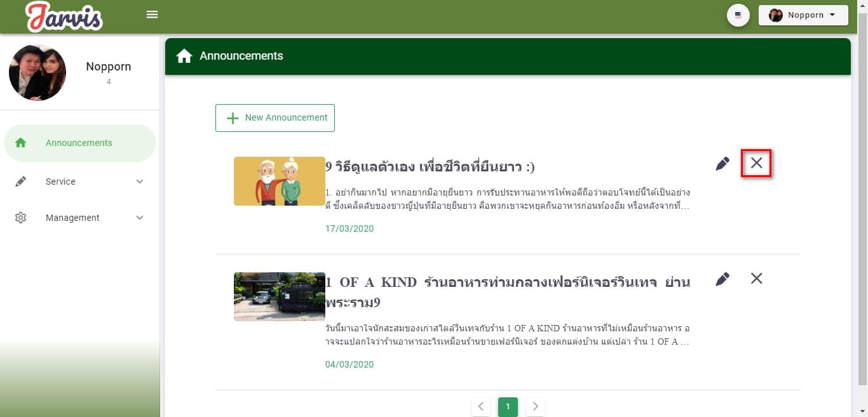Delete the first announcement with X icon
Viewport: 868px width, 417px height.
[x=756, y=163]
